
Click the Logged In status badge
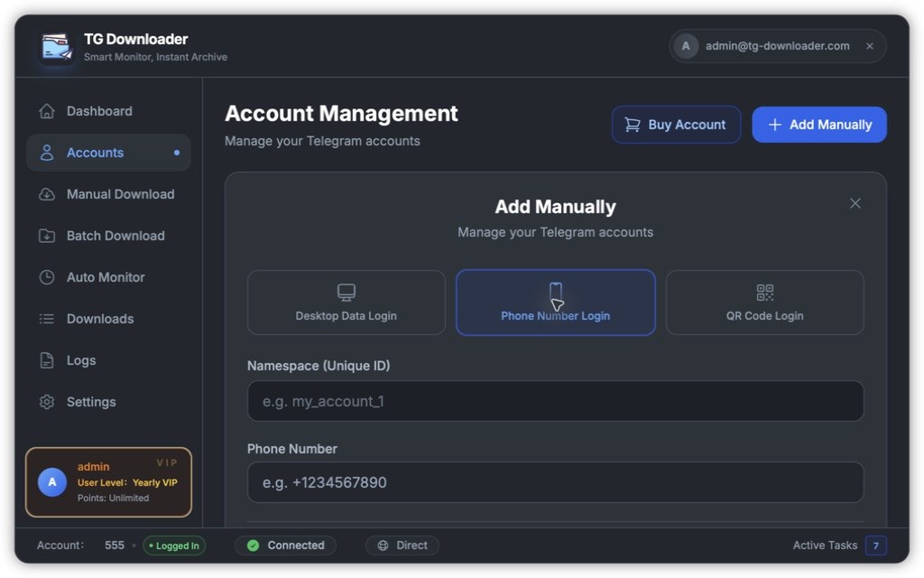coord(174,545)
